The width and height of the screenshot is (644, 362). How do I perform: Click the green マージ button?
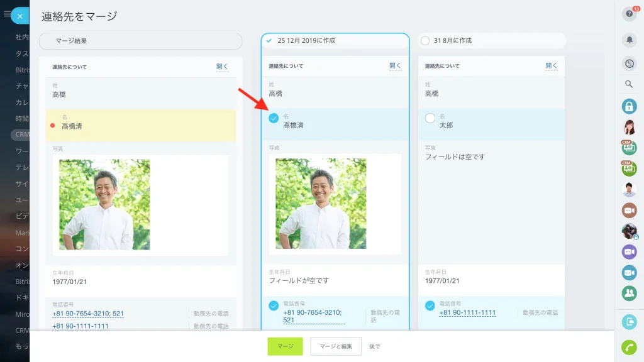pyautogui.click(x=285, y=346)
